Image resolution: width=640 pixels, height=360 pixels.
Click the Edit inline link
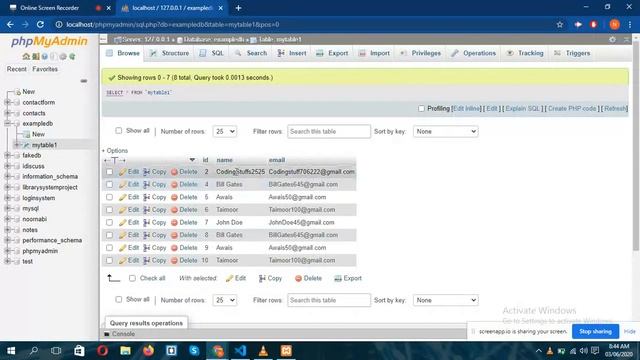[467, 109]
